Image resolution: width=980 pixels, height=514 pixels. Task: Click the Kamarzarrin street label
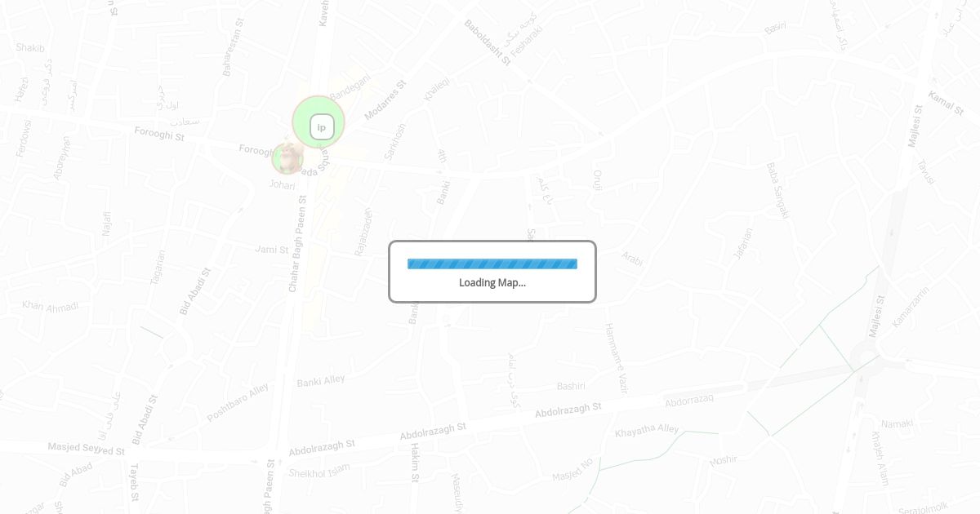coord(910,307)
